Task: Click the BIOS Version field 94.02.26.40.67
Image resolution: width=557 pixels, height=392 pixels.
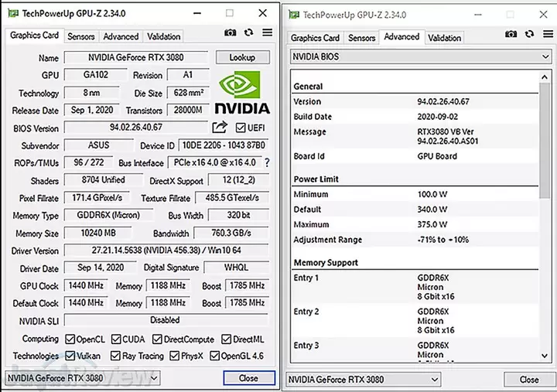Action: [136, 127]
